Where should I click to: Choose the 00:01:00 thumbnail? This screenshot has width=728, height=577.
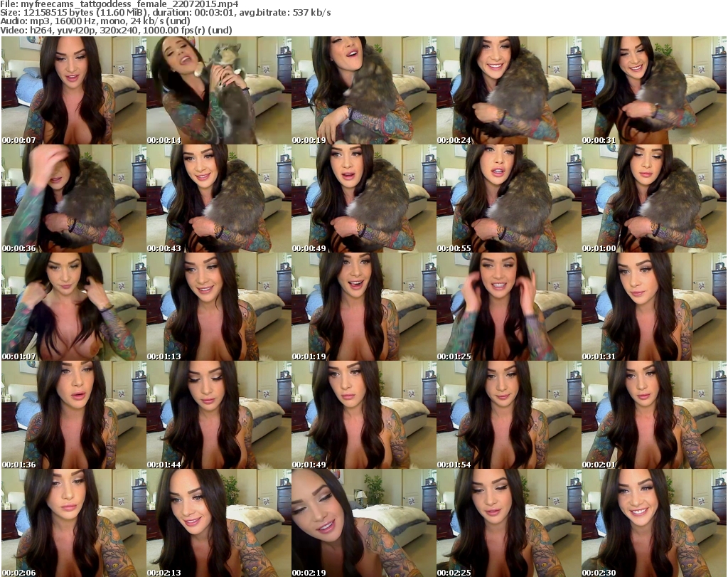click(654, 198)
